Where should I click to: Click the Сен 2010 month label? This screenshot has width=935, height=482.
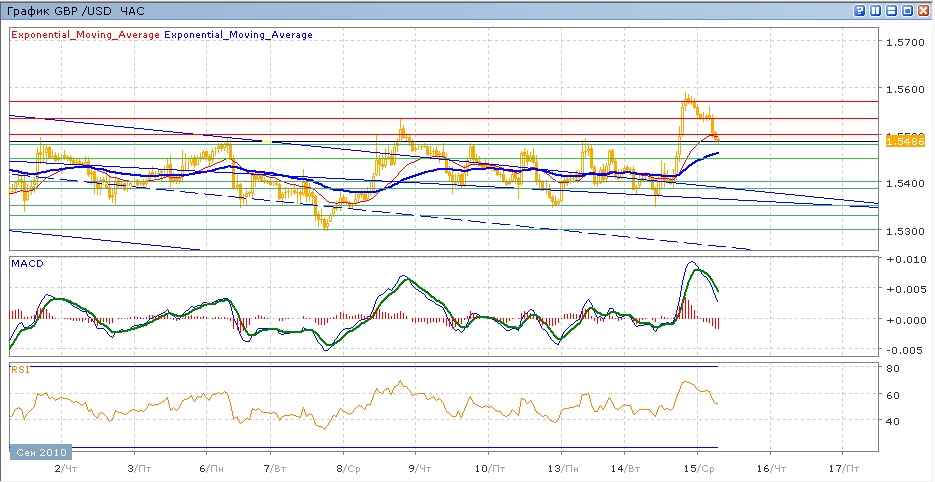point(40,453)
